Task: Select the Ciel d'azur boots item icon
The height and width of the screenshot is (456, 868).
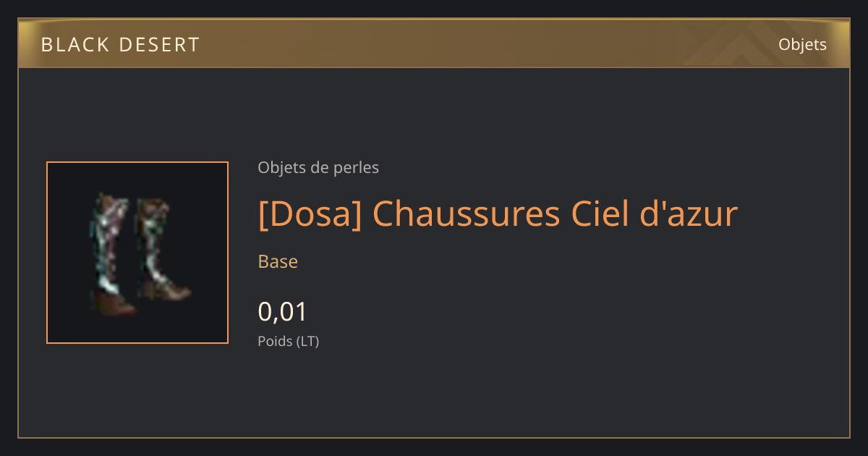Action: click(x=137, y=253)
